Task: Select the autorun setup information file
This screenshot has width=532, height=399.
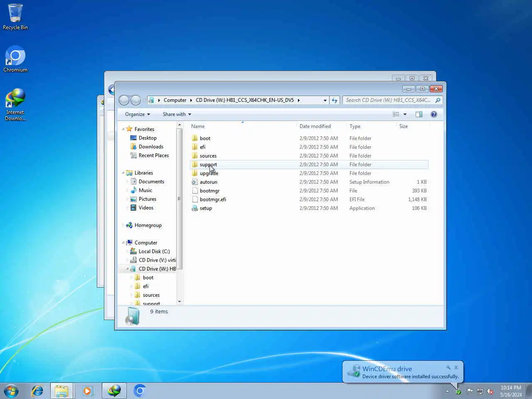Action: coord(208,182)
